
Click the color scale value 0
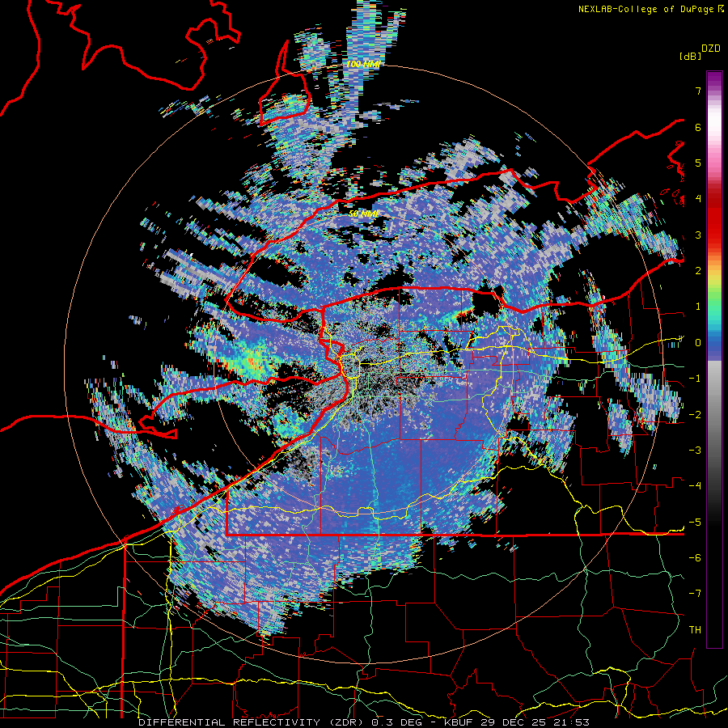pos(698,343)
